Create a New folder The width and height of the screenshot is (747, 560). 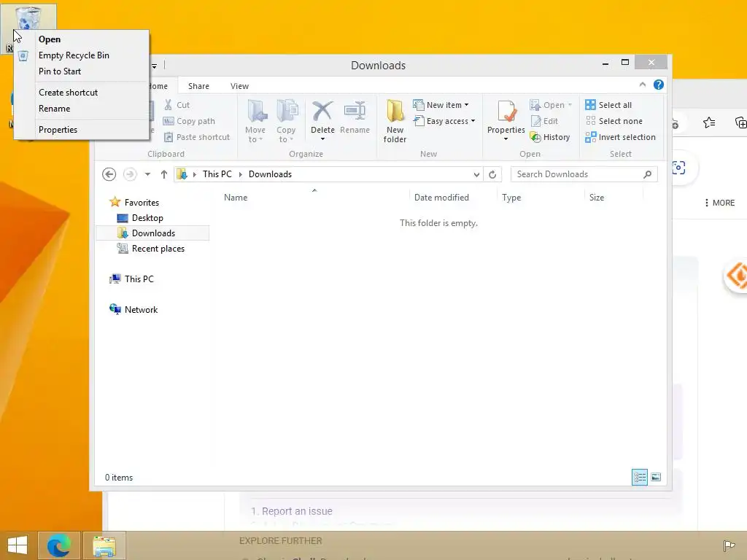click(395, 121)
